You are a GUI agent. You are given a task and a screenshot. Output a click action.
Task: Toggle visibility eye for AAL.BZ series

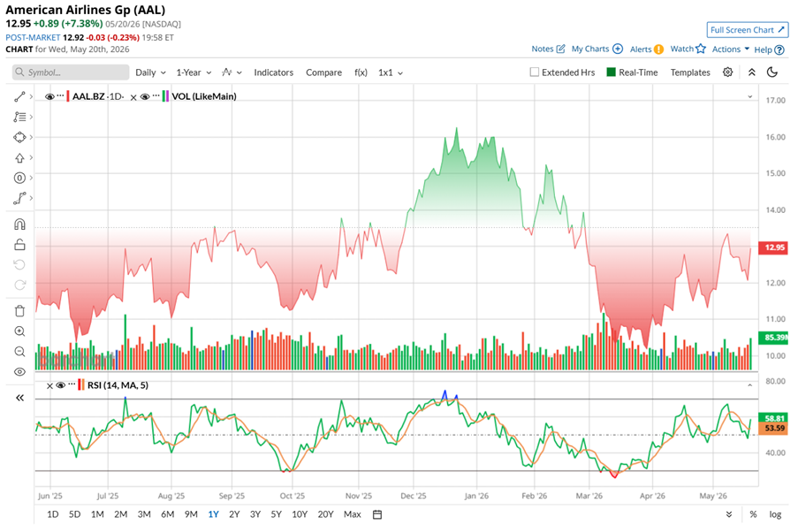(x=49, y=96)
